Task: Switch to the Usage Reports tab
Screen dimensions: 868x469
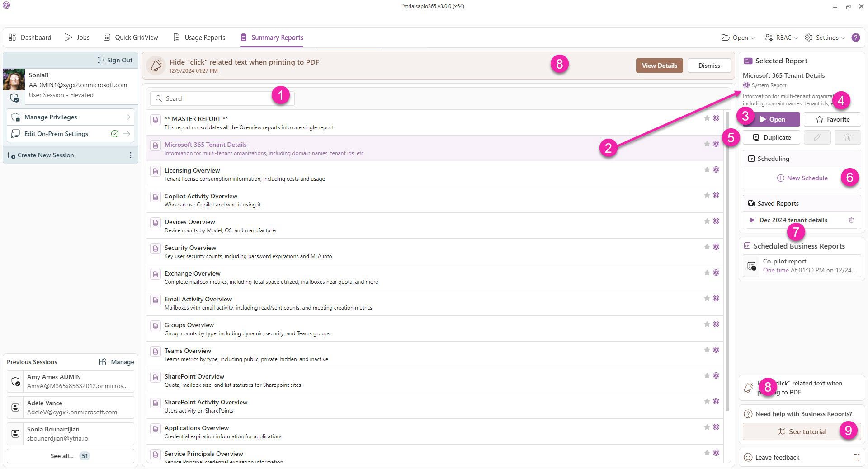Action: pos(199,38)
